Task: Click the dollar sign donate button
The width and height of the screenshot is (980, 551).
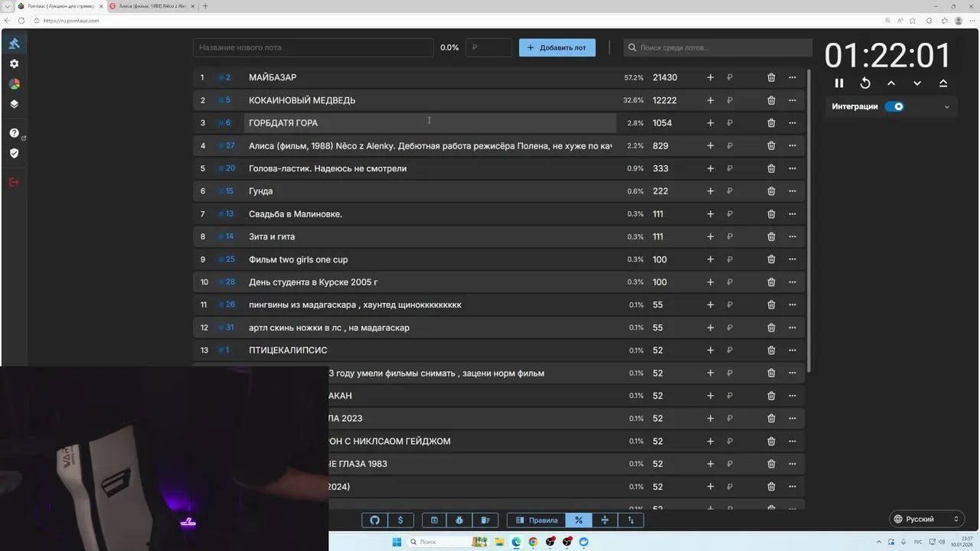Action: (400, 520)
